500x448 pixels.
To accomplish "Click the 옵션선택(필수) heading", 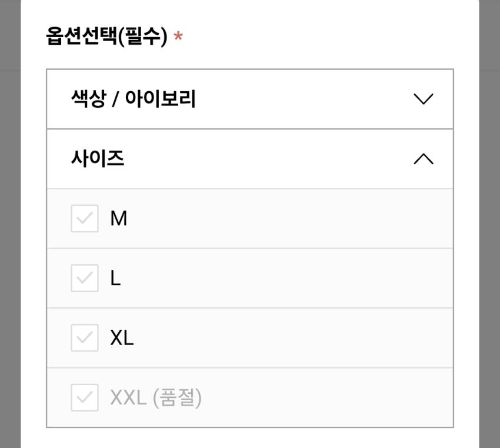I will coord(106,37).
